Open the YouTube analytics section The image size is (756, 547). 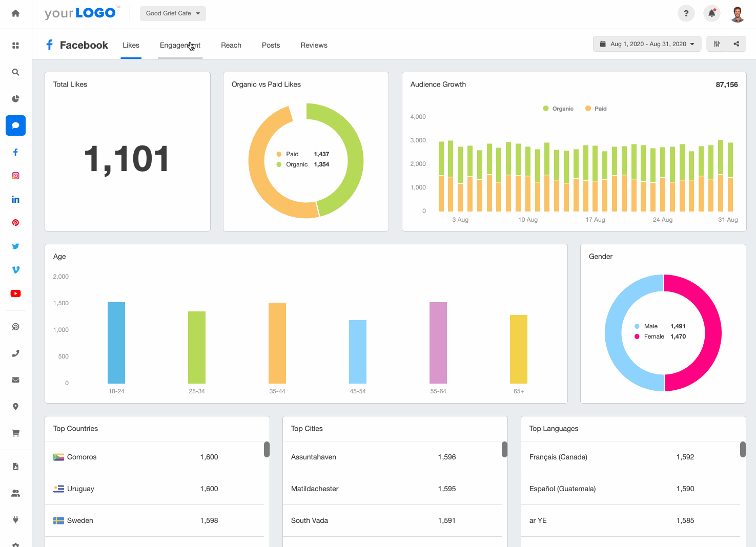(x=15, y=293)
